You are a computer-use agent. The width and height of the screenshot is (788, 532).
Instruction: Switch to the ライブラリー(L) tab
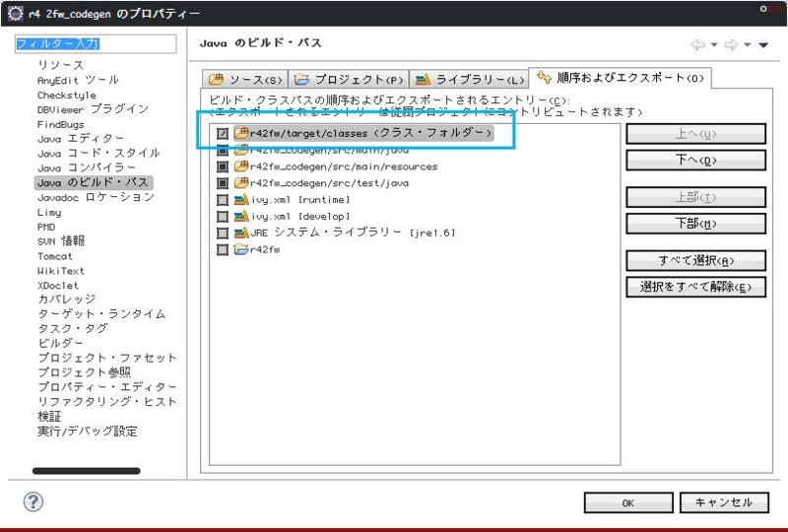point(470,80)
